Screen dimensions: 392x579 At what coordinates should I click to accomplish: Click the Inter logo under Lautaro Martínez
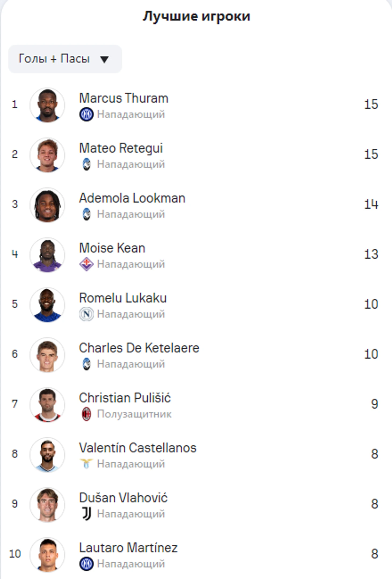(x=86, y=564)
